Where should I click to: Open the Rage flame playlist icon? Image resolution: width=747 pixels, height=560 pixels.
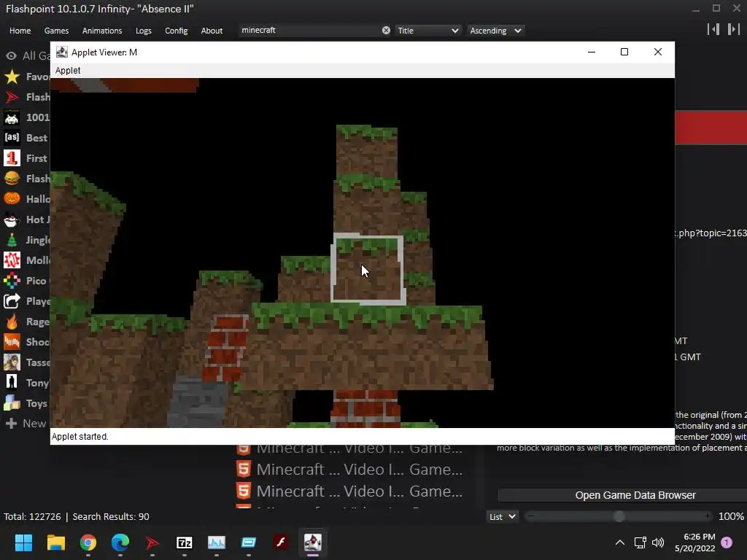click(12, 322)
